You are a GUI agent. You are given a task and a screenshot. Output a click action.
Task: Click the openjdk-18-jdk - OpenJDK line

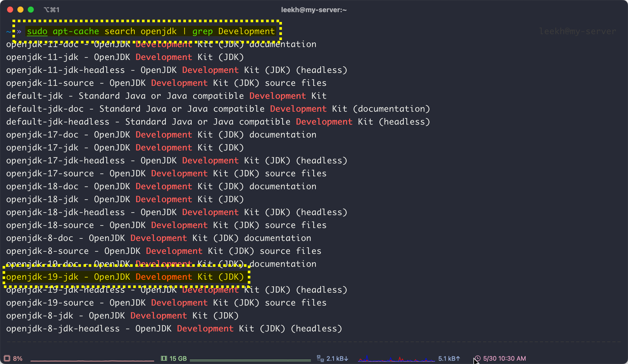[125, 199]
